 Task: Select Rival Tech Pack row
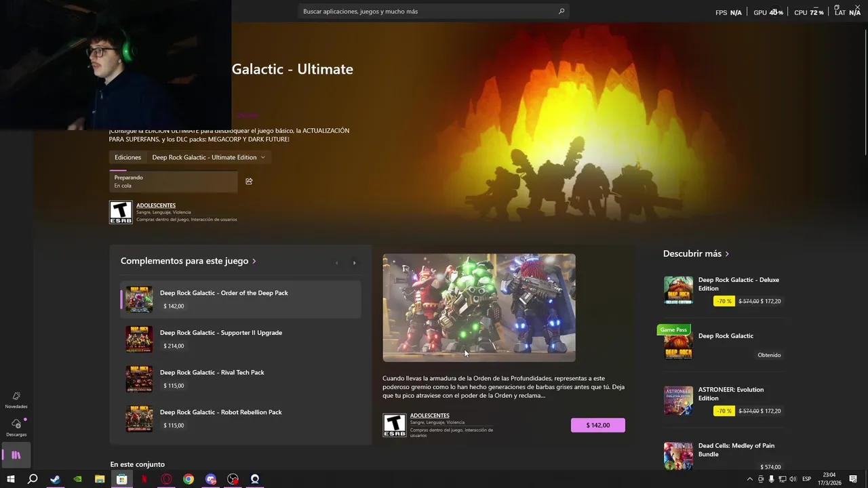(x=241, y=379)
